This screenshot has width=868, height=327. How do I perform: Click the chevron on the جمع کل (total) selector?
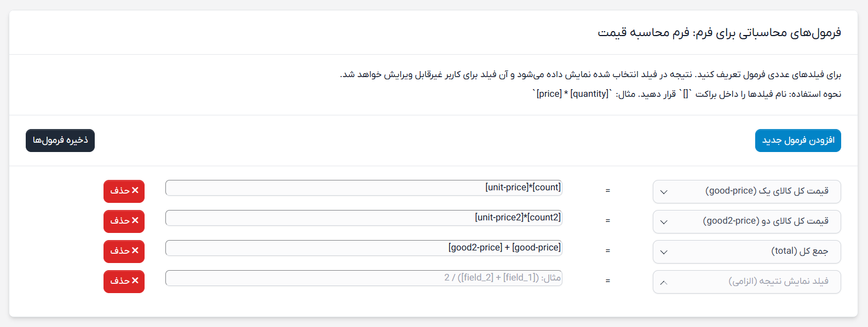664,252
